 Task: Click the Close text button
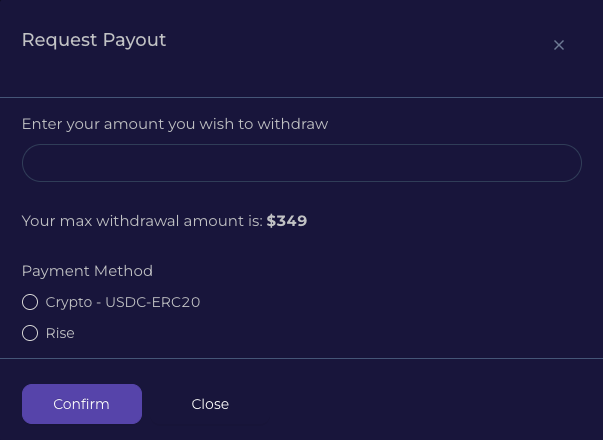(x=210, y=404)
